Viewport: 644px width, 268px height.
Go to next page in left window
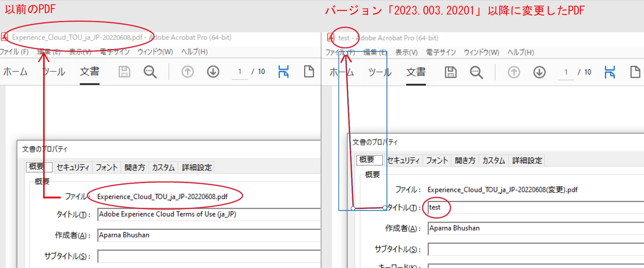(x=213, y=72)
